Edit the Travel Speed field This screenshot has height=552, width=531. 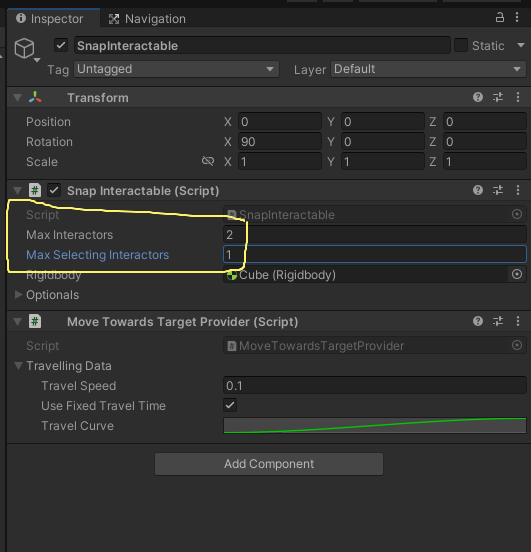[x=375, y=386]
